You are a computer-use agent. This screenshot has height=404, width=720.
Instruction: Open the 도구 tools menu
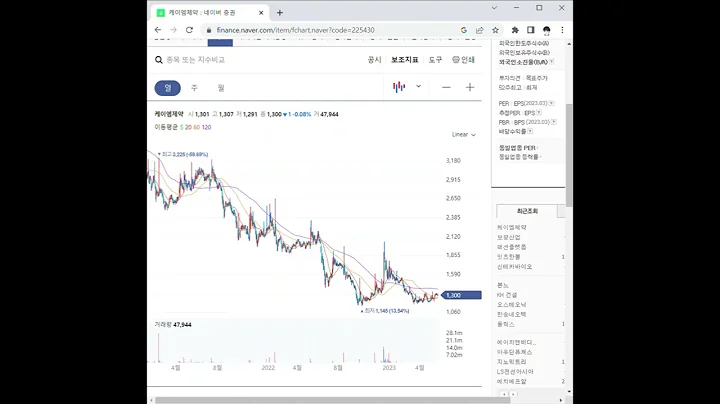435,60
